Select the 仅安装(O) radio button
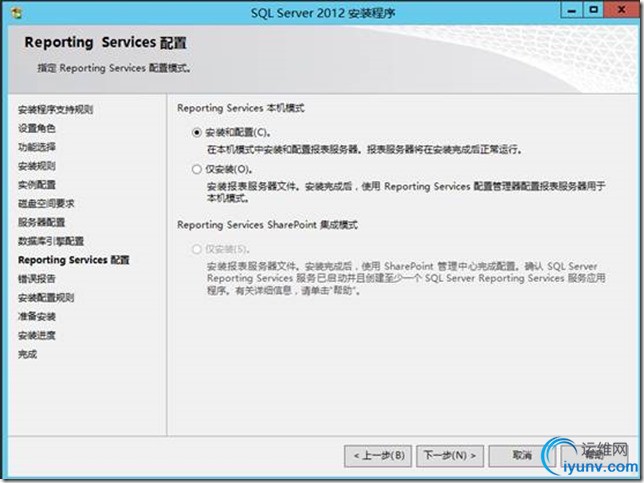 click(x=197, y=169)
